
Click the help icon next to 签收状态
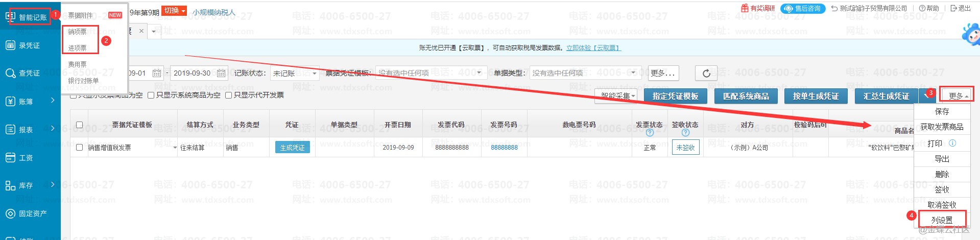(685, 133)
